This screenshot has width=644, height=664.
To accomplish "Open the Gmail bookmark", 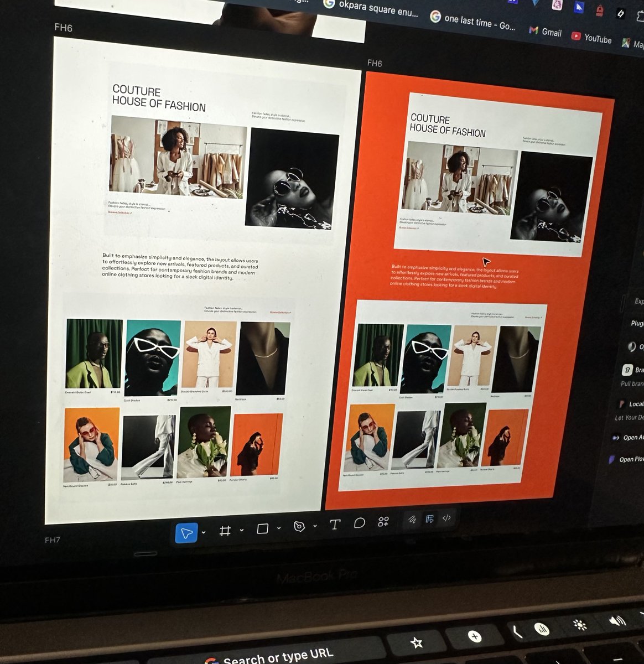I will click(x=546, y=32).
